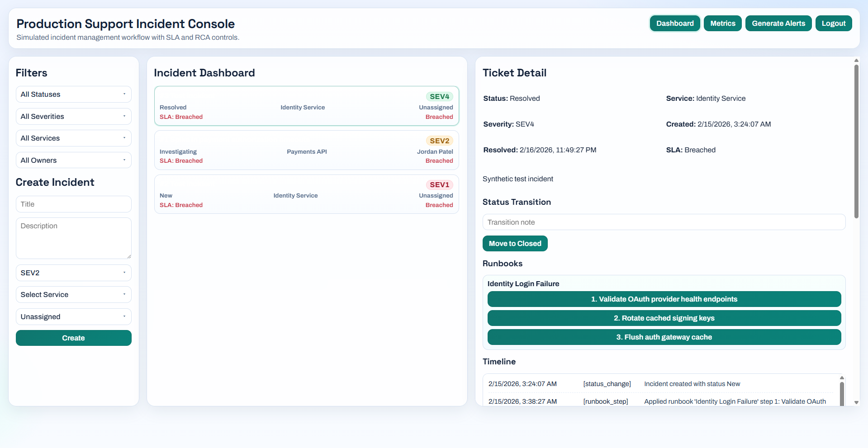868x448 pixels.
Task: Open the SEV1 New Identity Service incident
Action: [x=306, y=193]
